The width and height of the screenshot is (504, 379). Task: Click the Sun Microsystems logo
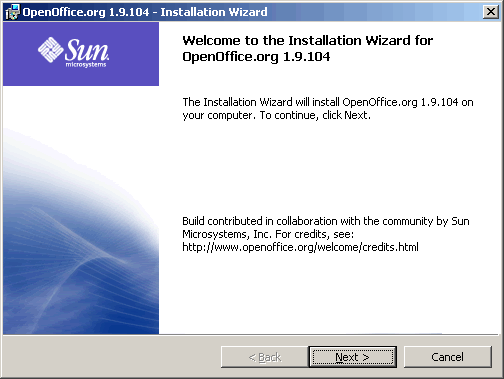click(73, 52)
